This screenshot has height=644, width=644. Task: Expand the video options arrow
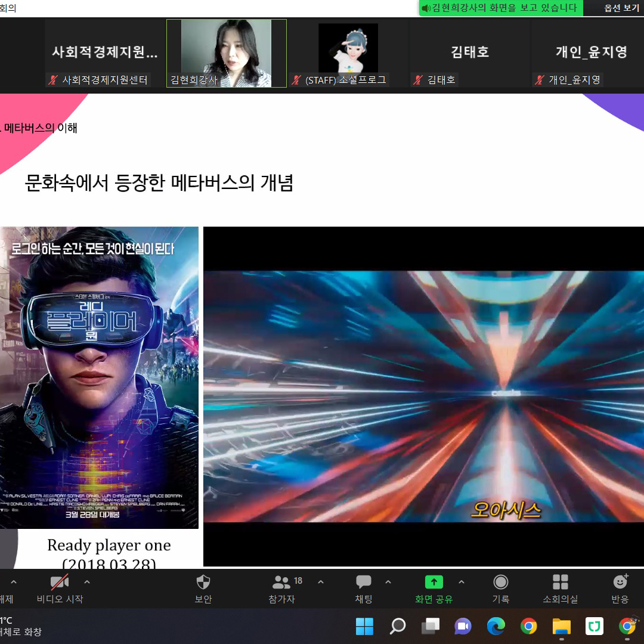point(87,582)
